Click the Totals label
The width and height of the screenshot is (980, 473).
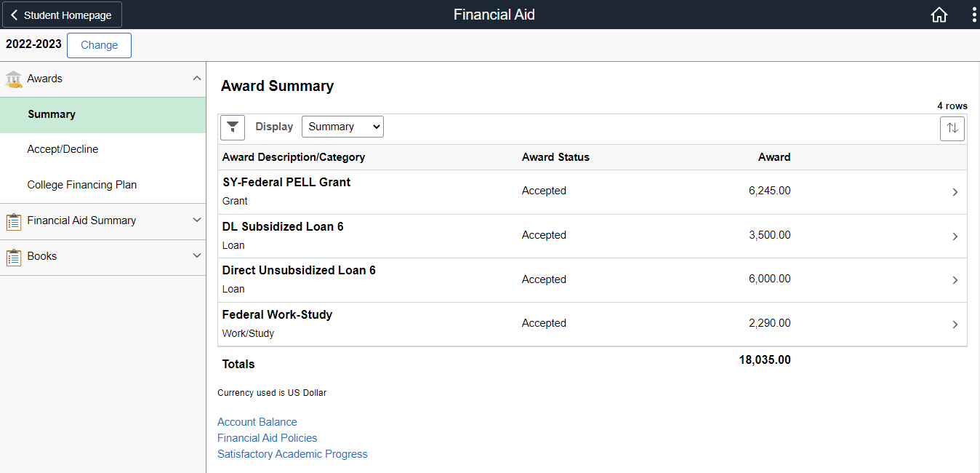coord(238,364)
